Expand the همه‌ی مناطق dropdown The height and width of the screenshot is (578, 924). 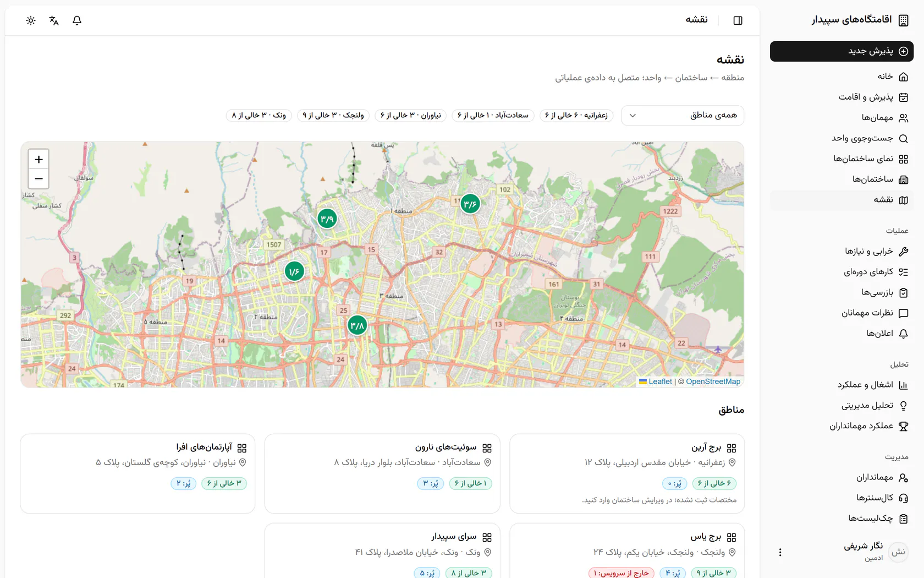(683, 116)
